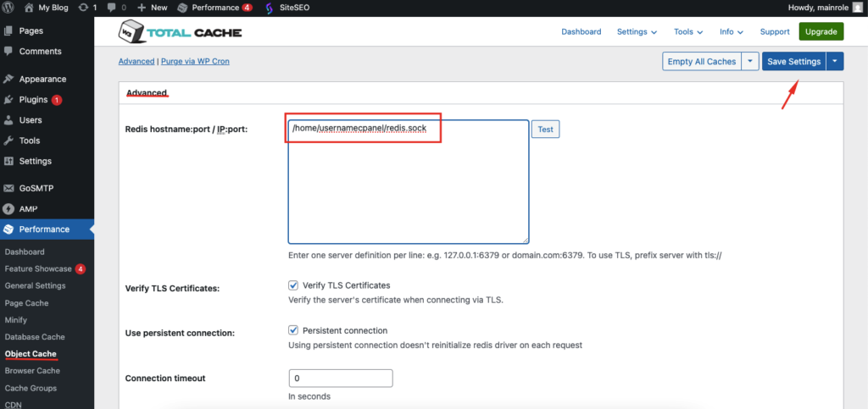This screenshot has width=868, height=409.
Task: Click the Tools wrench icon
Action: tap(8, 141)
